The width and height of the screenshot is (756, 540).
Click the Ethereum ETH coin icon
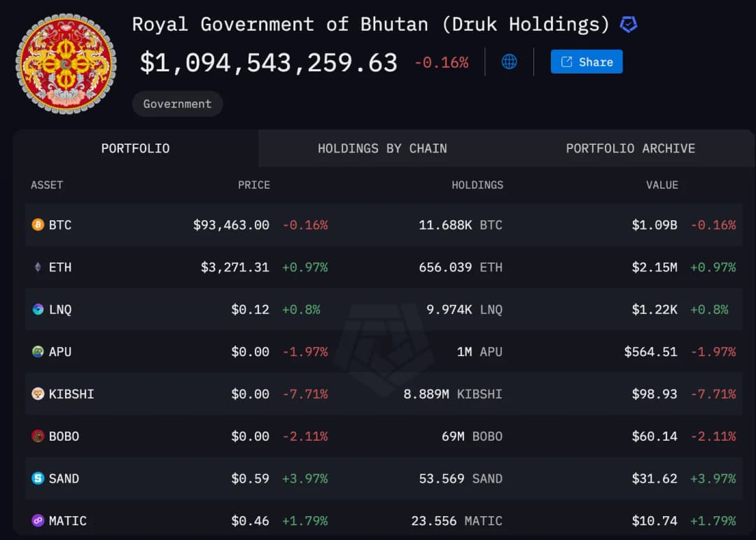point(38,267)
